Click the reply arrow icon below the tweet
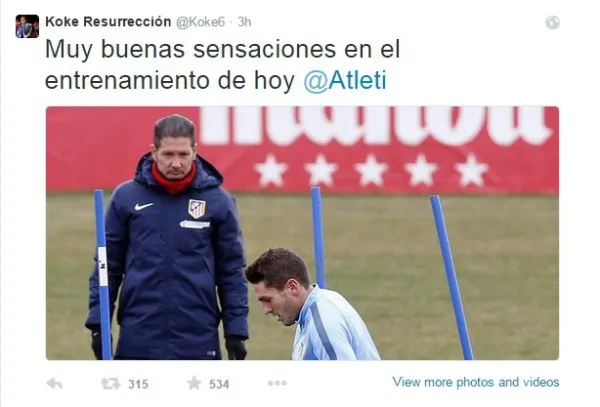This screenshot has width=600, height=407. click(54, 383)
